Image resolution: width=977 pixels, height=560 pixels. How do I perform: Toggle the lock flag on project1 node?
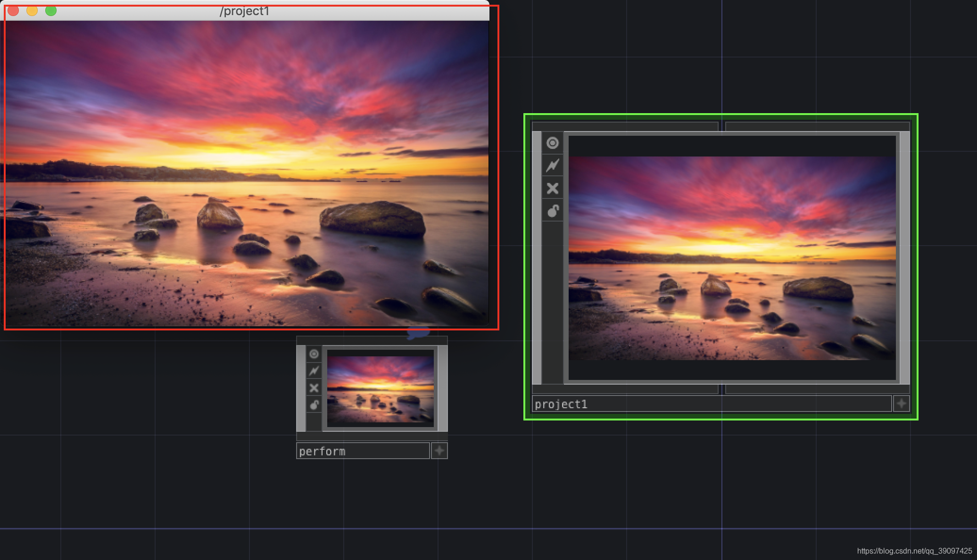(553, 211)
